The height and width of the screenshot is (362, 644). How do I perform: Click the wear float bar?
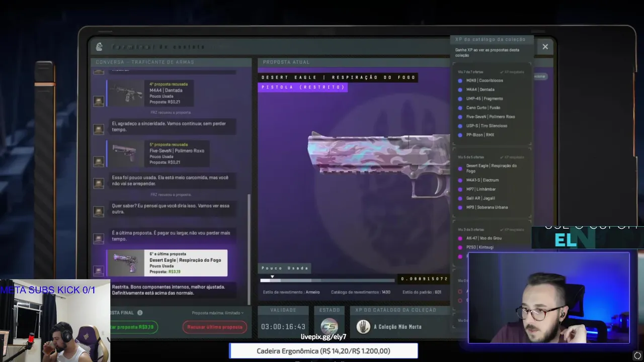click(327, 280)
